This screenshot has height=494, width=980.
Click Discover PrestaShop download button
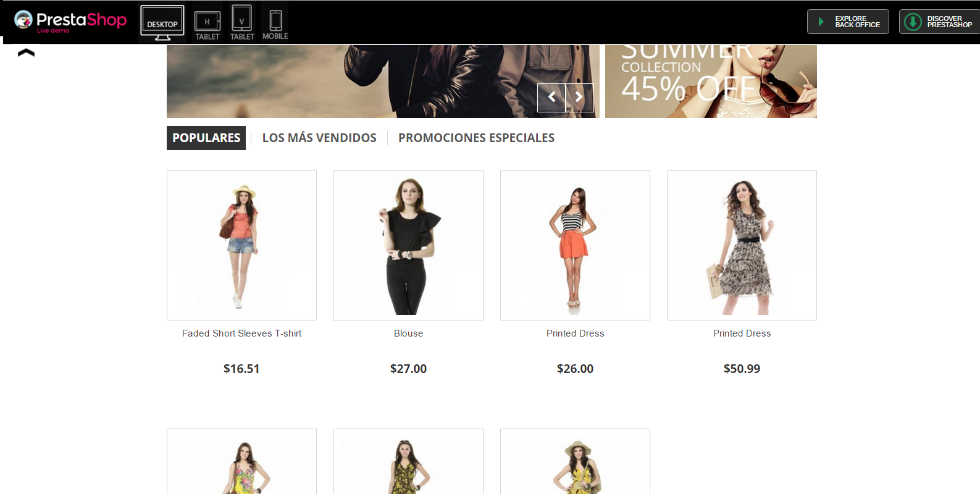939,22
